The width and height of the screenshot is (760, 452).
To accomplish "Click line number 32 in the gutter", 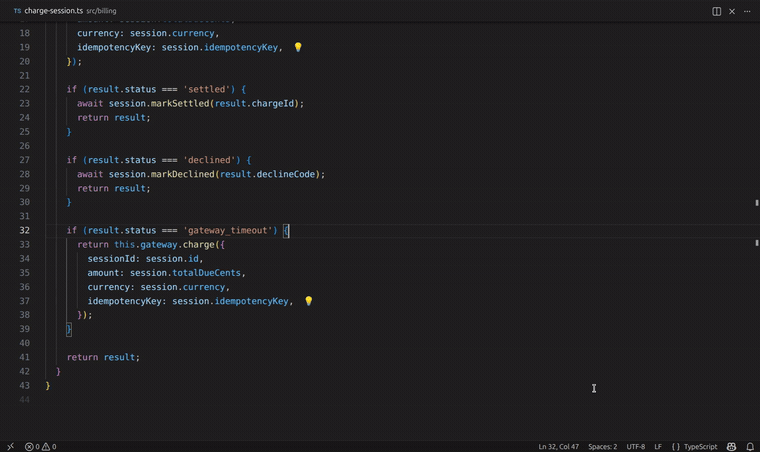I will point(24,230).
